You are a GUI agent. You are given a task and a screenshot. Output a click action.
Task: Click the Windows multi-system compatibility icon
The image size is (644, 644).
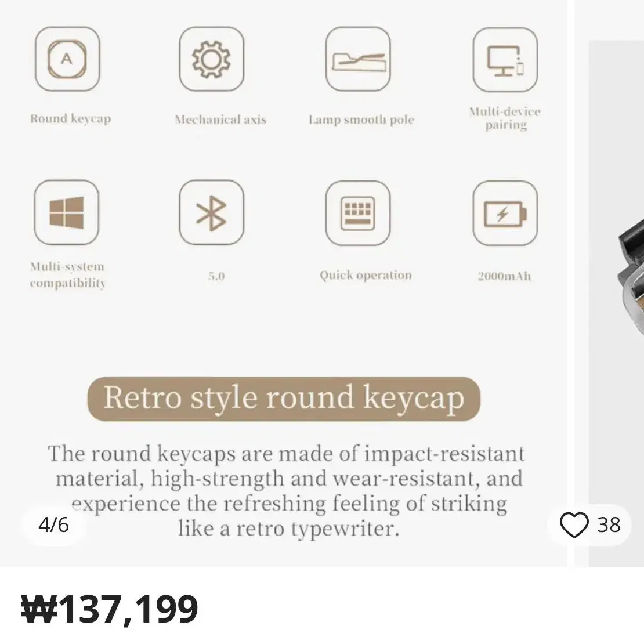point(67,212)
